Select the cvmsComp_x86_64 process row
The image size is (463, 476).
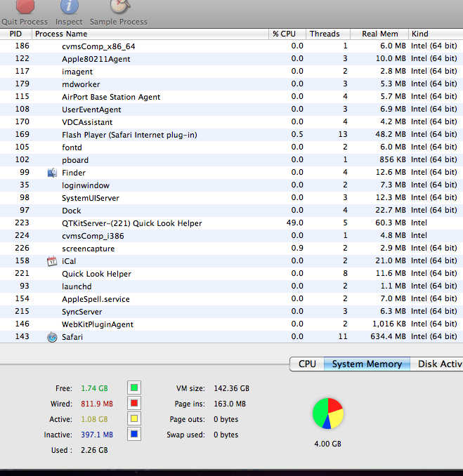coord(232,46)
